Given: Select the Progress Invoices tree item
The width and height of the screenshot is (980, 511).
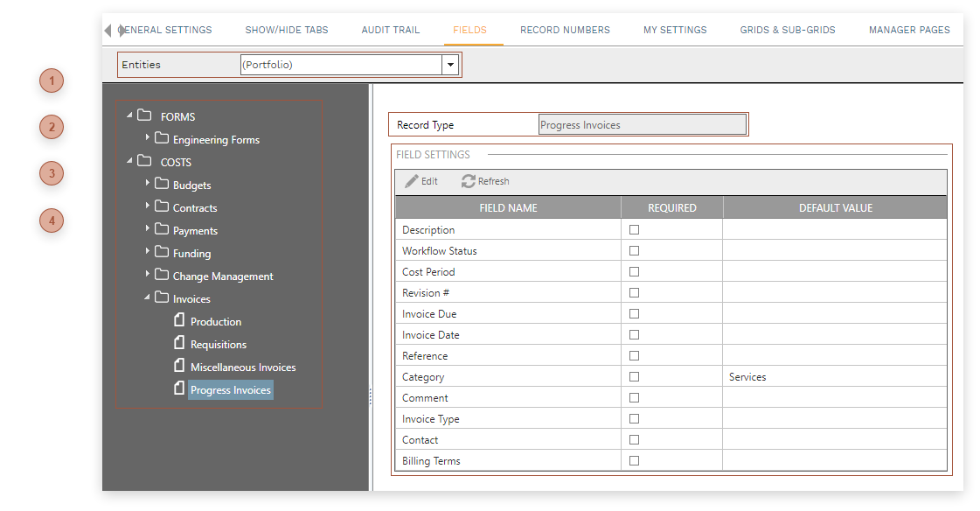Looking at the screenshot, I should 230,389.
